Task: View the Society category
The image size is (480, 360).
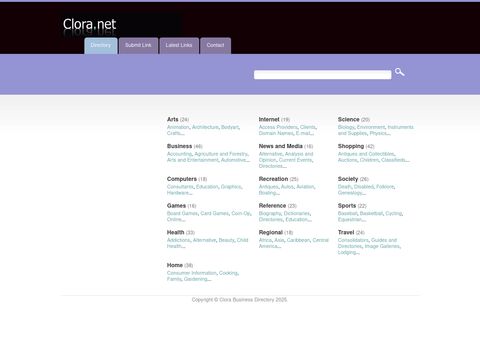Action: [x=348, y=179]
